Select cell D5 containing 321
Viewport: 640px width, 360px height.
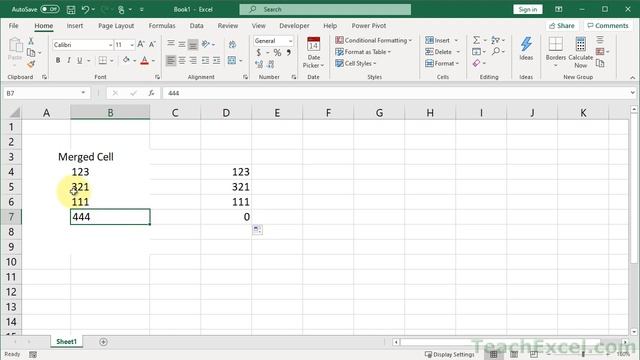tap(226, 187)
